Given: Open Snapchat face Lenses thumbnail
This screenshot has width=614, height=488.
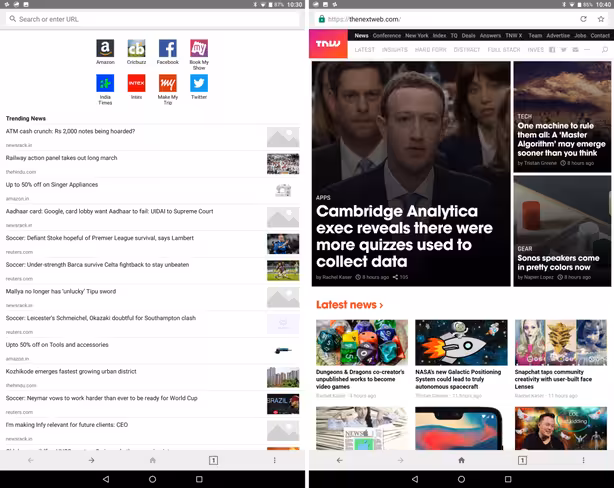Looking at the screenshot, I should point(561,342).
